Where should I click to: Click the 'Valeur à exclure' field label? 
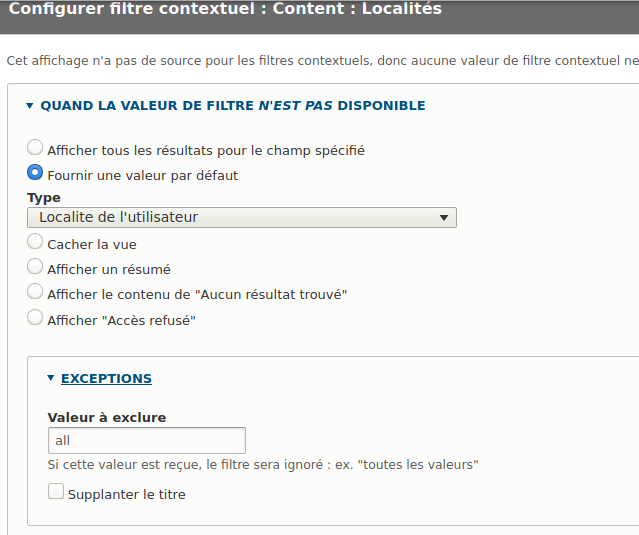point(106,417)
